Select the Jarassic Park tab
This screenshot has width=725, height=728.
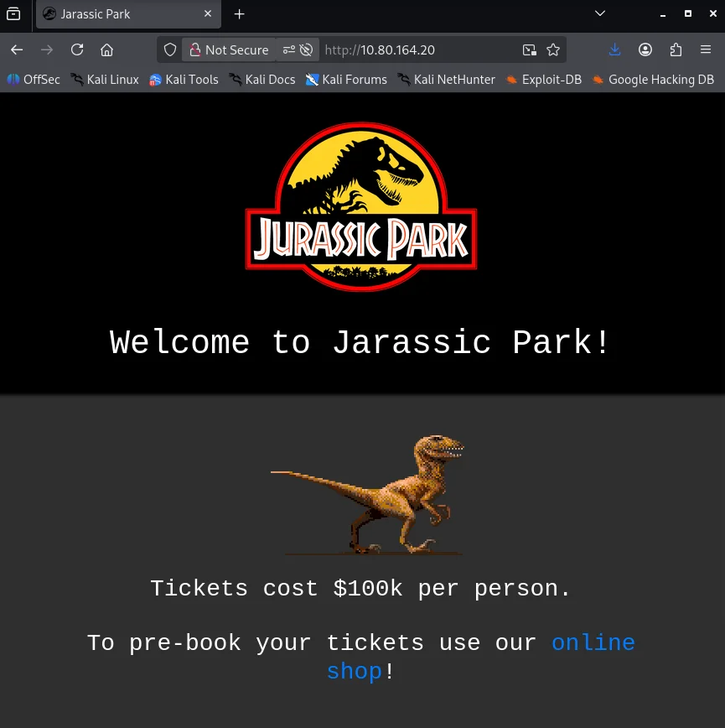[x=117, y=14]
